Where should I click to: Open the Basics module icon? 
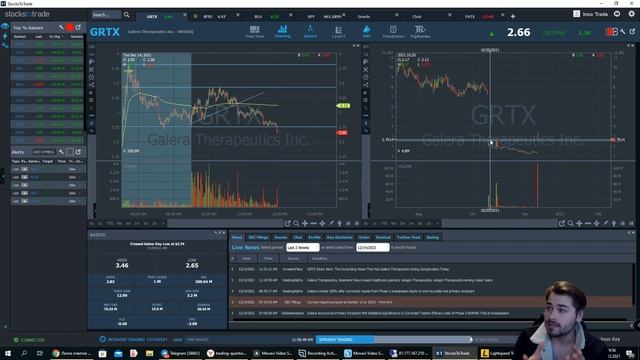click(310, 31)
